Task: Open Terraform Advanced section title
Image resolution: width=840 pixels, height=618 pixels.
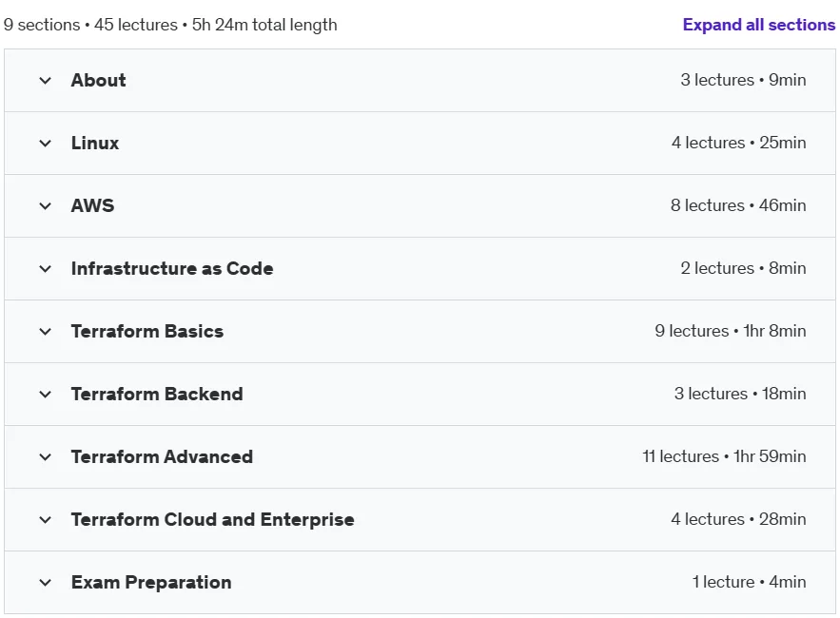Action: pos(162,456)
